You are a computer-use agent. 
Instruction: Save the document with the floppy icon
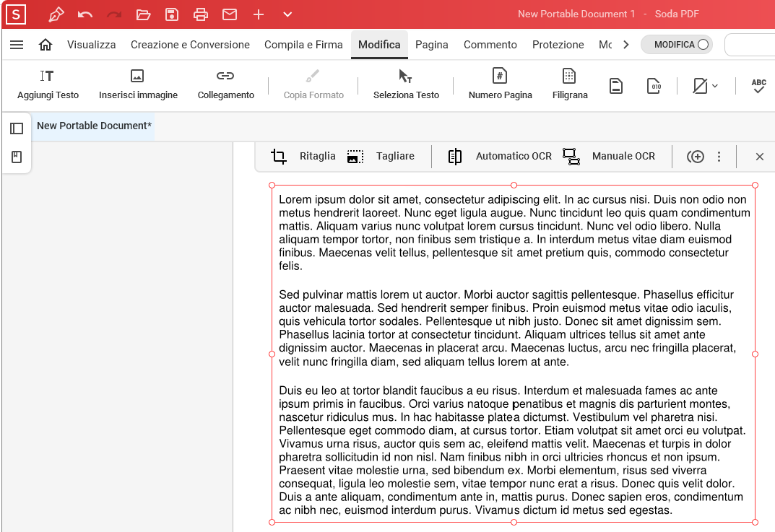(171, 14)
